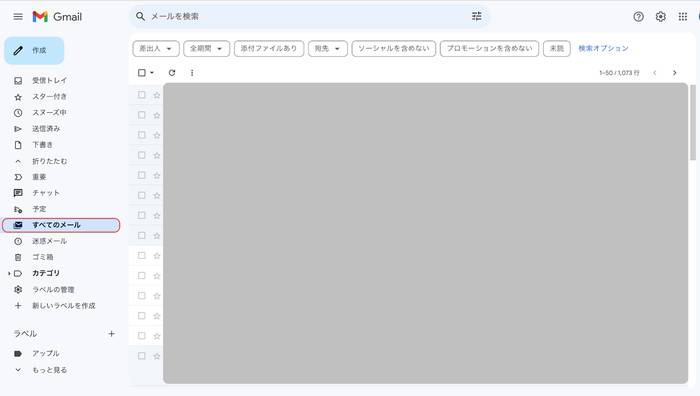Expand the 全期間 date filter dropdown
The height and width of the screenshot is (396, 700).
pos(206,48)
